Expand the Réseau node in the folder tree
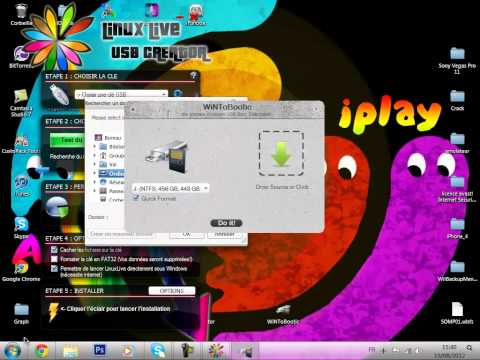 [x=95, y=182]
